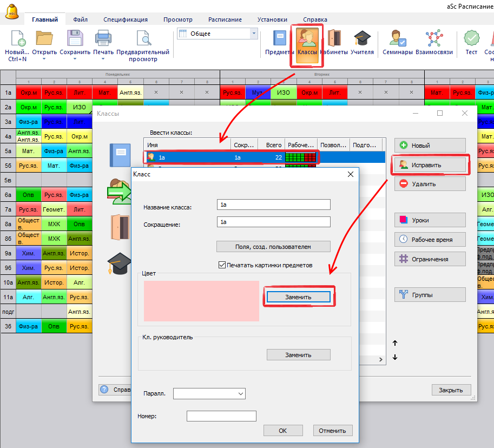Switch to the Спецификация ribbon tab
Image resolution: width=494 pixels, height=448 pixels.
point(125,19)
